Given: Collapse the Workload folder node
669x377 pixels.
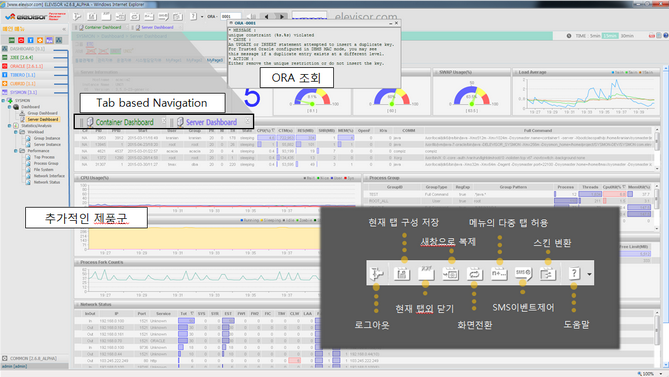Looking at the screenshot, I should pos(16,132).
